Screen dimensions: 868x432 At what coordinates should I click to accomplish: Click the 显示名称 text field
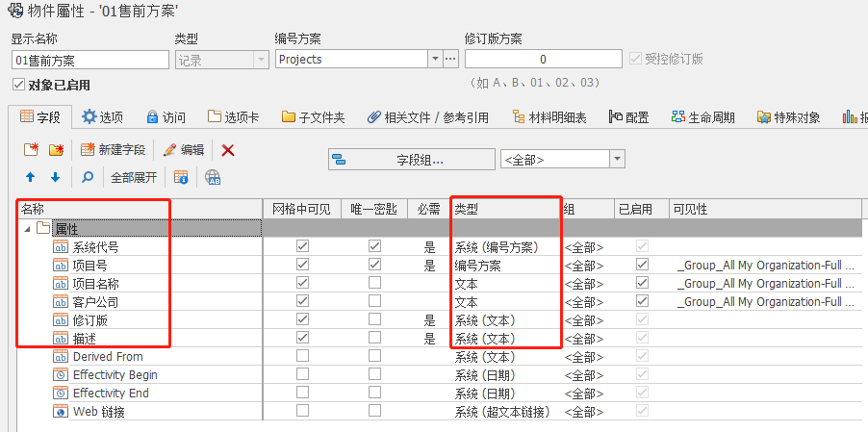pyautogui.click(x=86, y=60)
